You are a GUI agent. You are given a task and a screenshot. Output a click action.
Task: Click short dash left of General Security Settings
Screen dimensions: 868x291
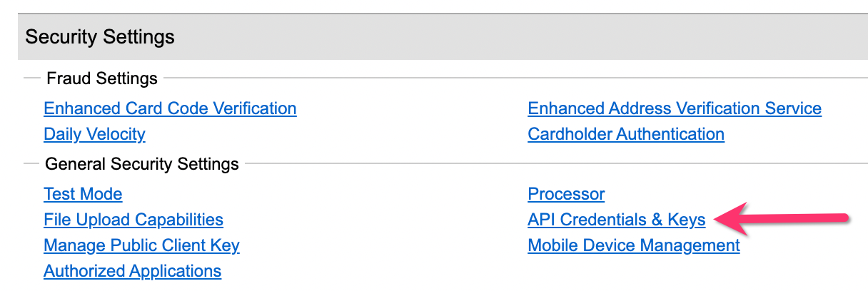[31, 164]
